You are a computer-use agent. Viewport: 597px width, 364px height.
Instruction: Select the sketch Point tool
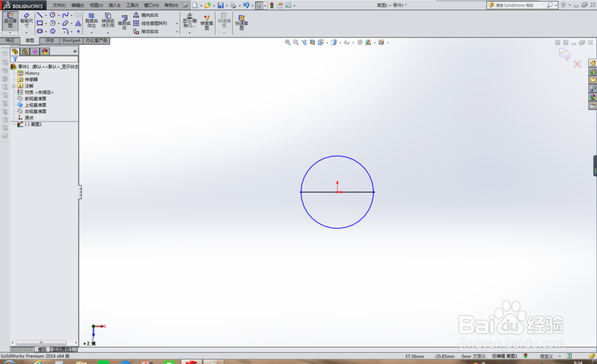(78, 31)
